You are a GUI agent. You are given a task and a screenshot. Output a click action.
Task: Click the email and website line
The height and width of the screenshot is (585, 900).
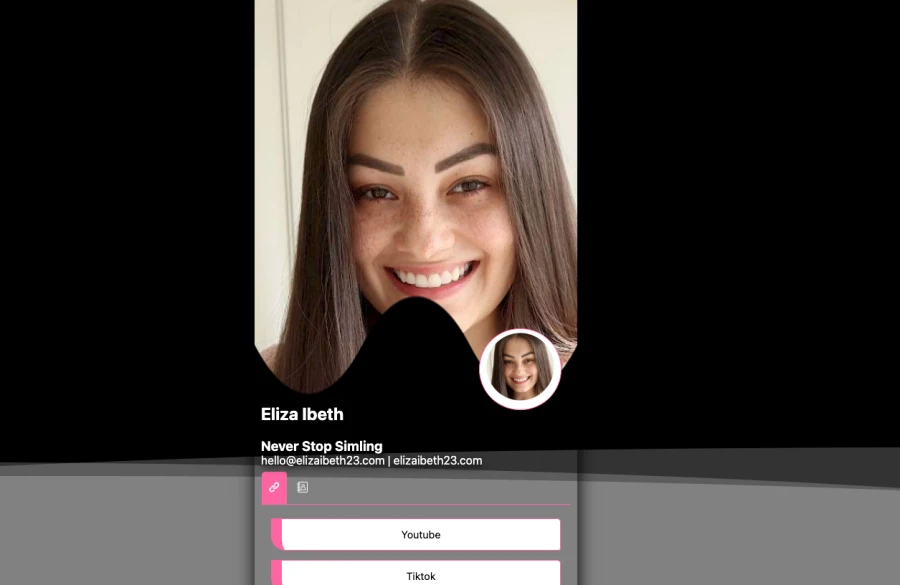(x=371, y=460)
